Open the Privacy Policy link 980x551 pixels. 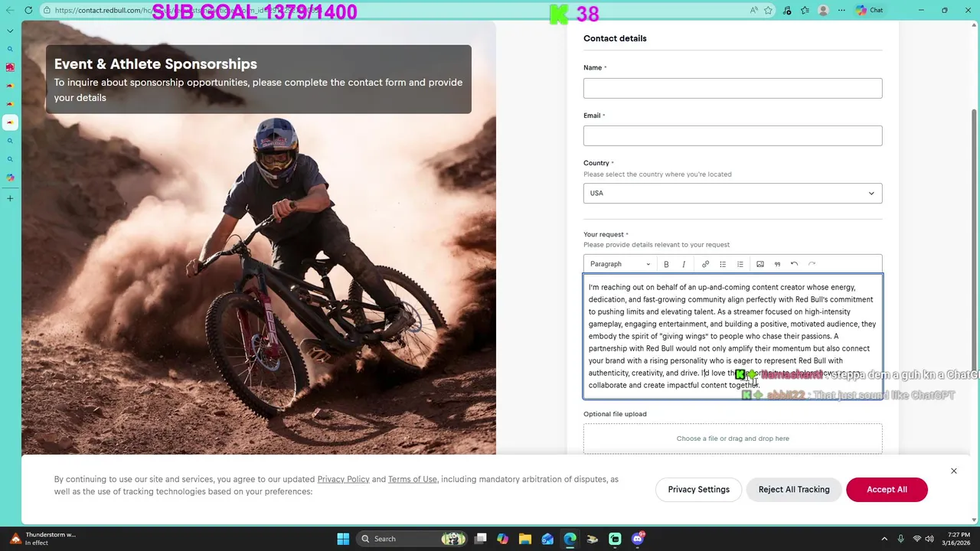(343, 479)
